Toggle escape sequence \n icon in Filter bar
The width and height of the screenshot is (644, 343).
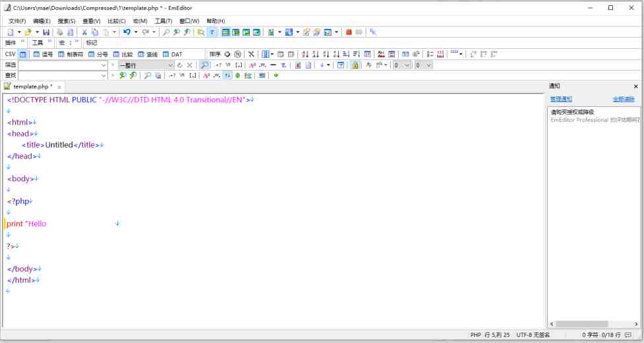point(228,65)
